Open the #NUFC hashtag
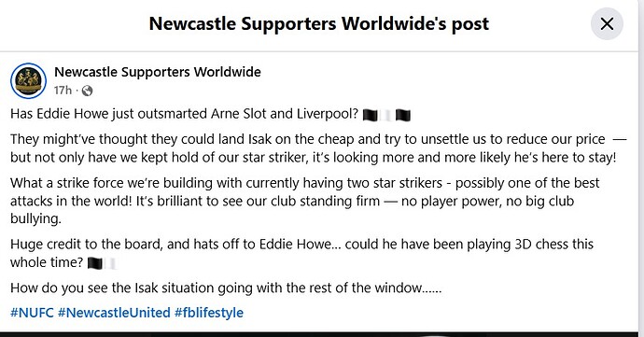 [x=32, y=313]
